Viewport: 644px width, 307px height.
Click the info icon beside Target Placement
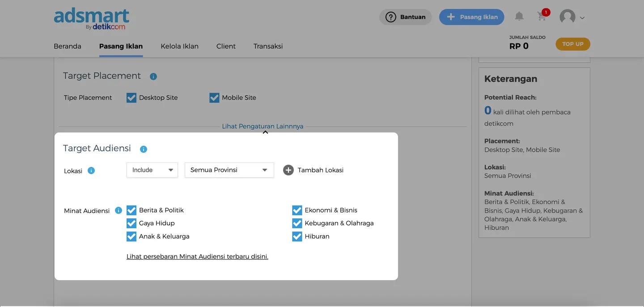point(153,77)
